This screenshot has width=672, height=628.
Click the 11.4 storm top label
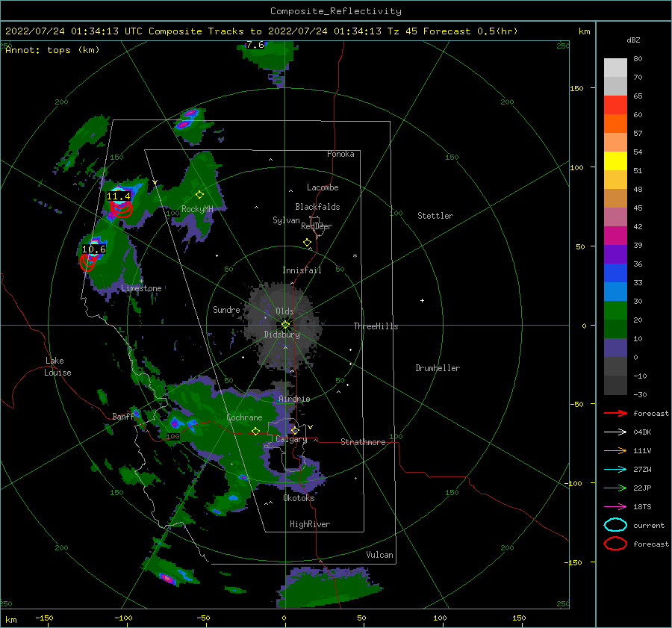click(x=118, y=196)
